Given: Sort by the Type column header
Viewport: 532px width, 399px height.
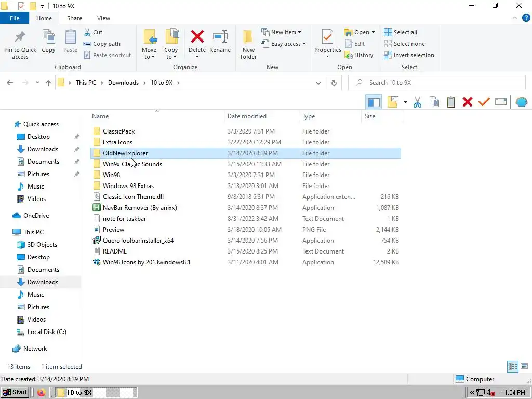Looking at the screenshot, I should click(330, 116).
